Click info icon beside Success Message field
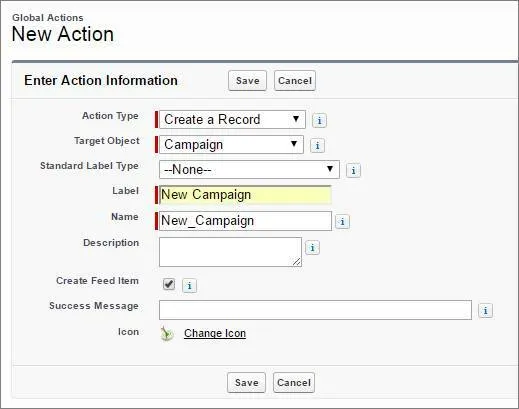The image size is (519, 409). tap(485, 310)
